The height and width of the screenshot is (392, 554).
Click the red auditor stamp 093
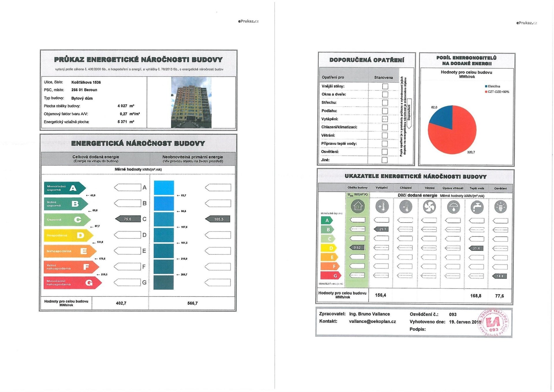[493, 323]
